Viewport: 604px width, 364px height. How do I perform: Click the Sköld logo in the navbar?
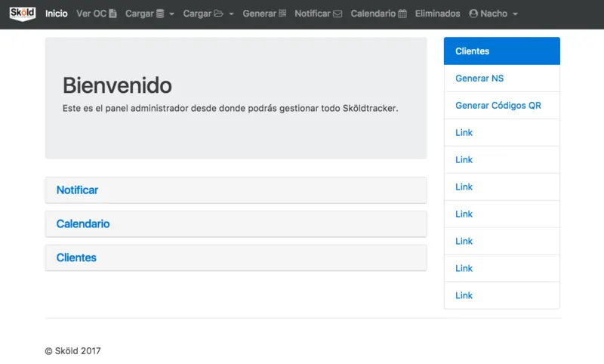[23, 14]
